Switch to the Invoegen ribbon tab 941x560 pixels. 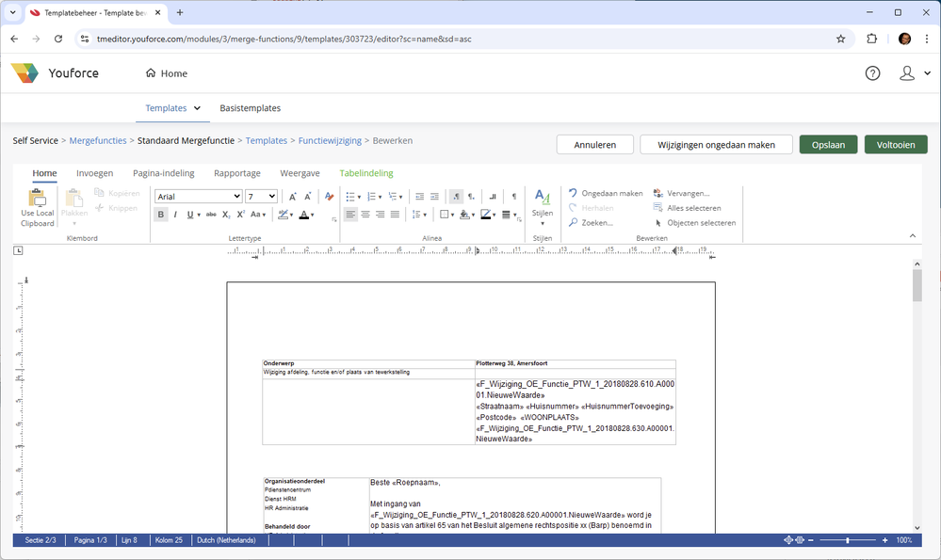pos(94,173)
